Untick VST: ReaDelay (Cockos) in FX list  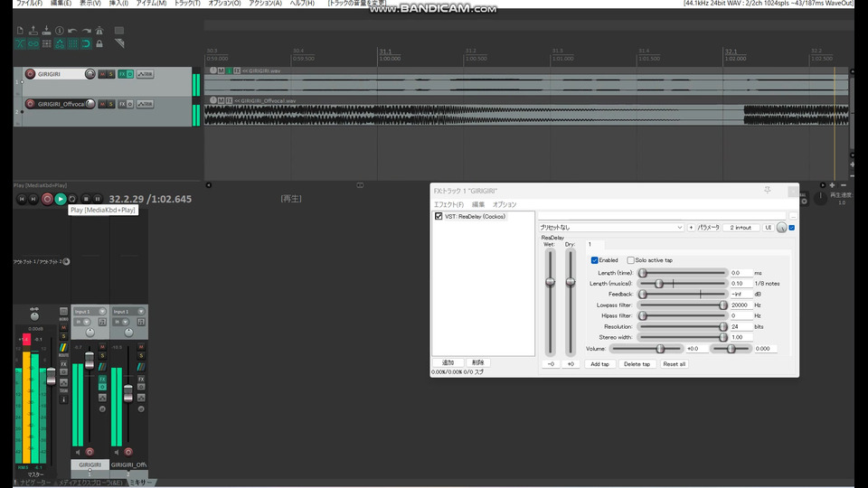(439, 217)
